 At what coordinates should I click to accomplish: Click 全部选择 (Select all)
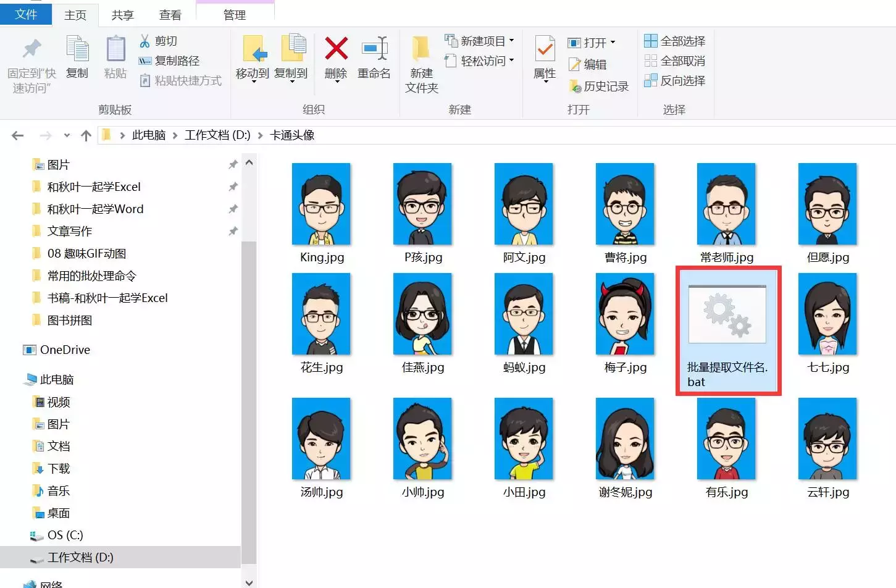click(x=674, y=41)
